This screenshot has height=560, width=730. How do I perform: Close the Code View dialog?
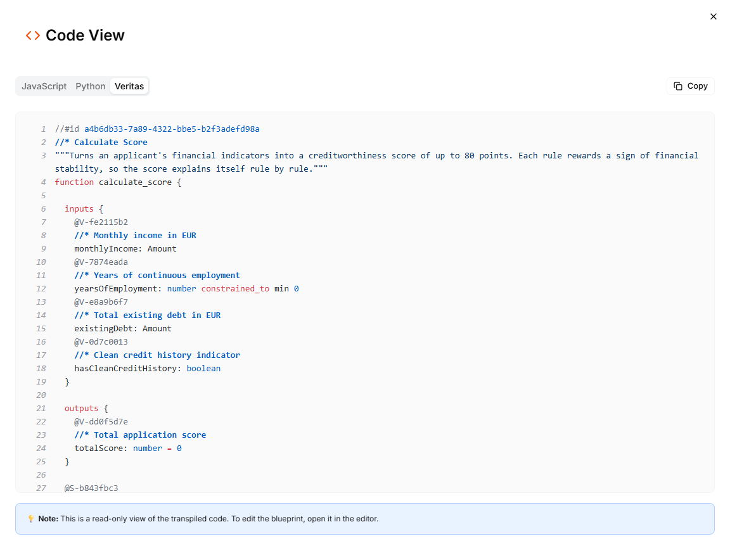[714, 16]
